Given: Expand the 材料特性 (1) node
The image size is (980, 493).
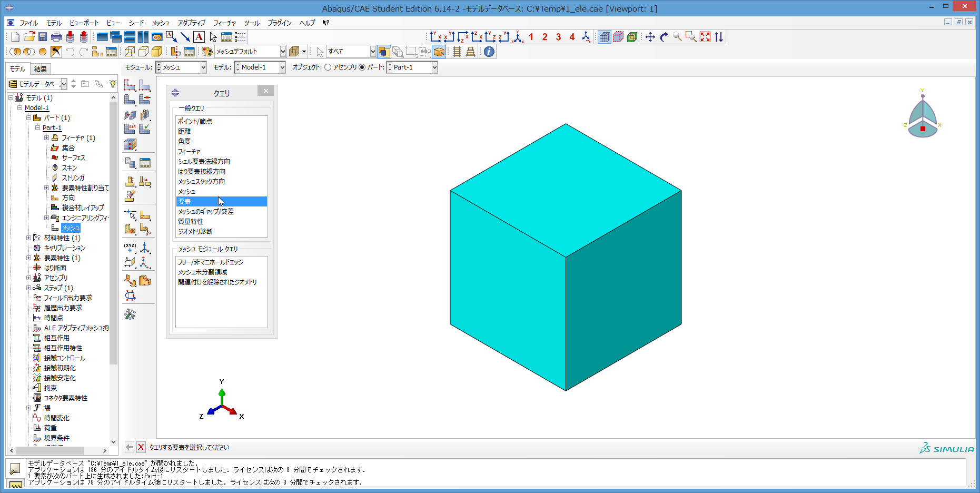Looking at the screenshot, I should (28, 238).
